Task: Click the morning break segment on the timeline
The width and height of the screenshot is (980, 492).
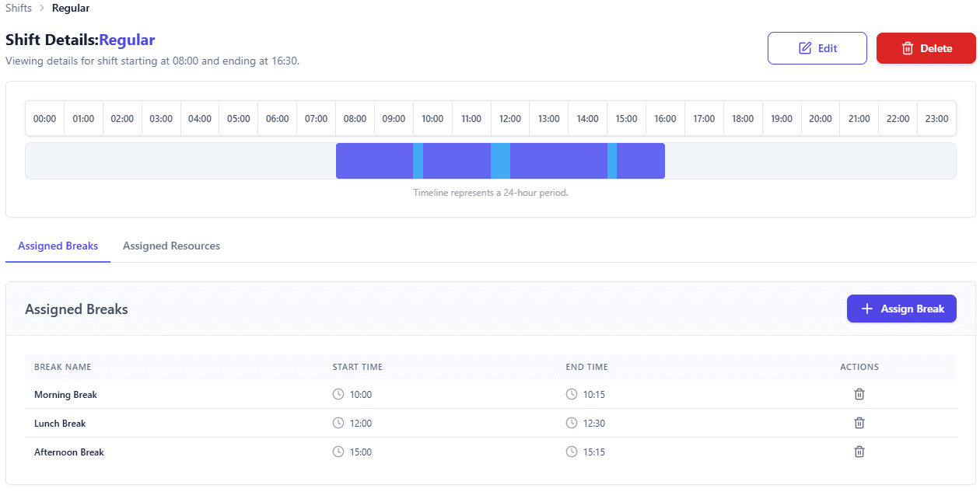Action: coord(418,161)
